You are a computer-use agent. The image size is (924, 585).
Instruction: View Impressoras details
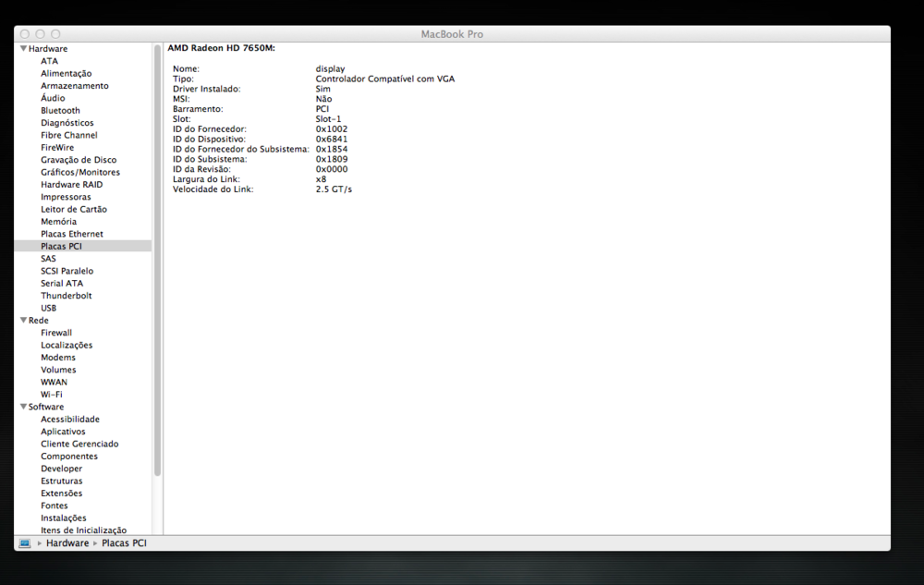(66, 196)
